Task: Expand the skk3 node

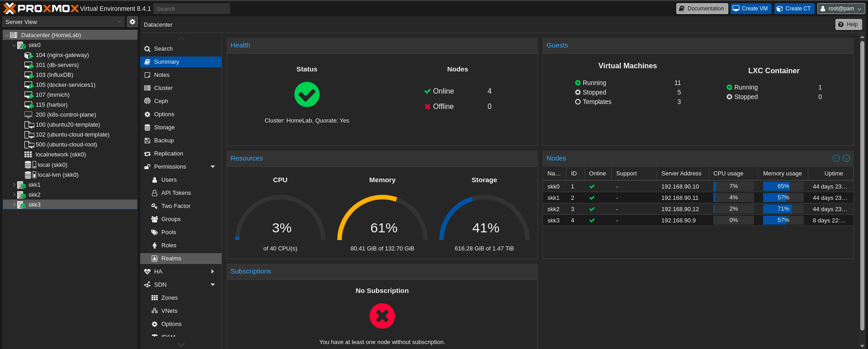Action: [14, 205]
